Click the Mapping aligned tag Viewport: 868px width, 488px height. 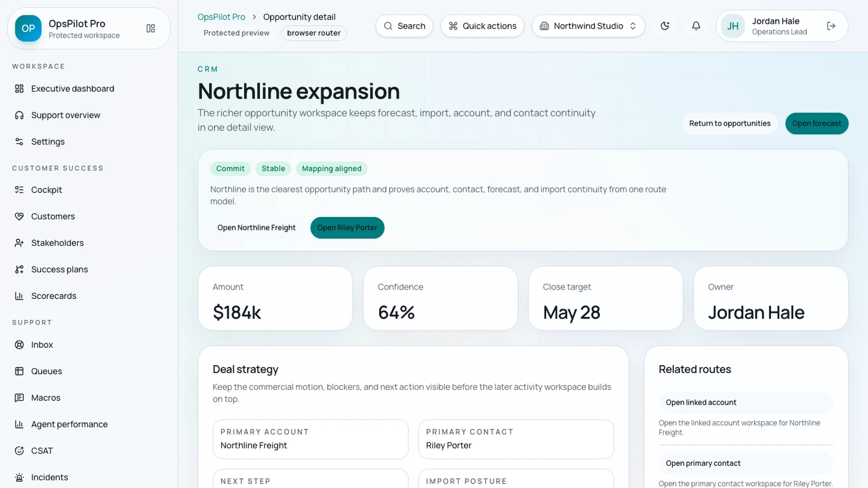[331, 169]
